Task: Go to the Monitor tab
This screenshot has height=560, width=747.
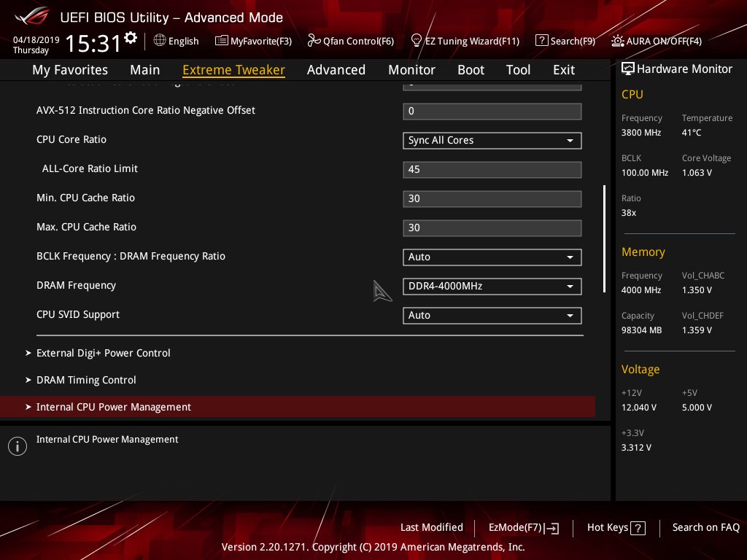Action: (x=411, y=69)
